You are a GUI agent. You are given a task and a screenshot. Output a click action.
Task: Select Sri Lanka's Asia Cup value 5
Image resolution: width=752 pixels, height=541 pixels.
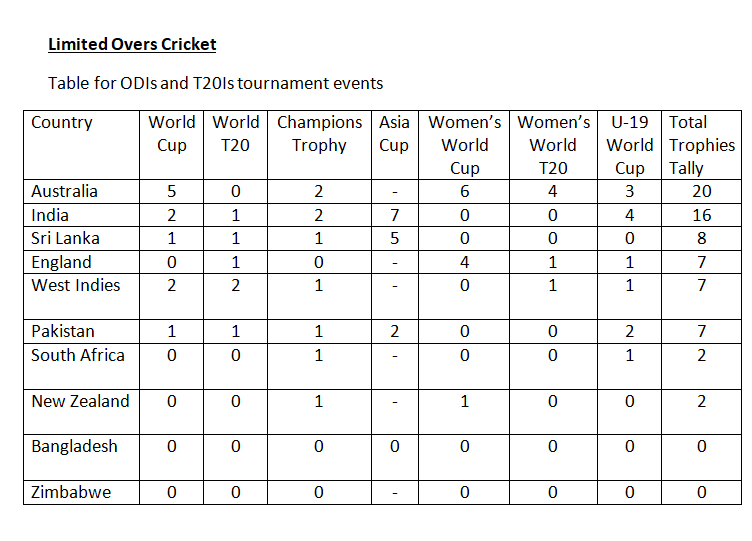pyautogui.click(x=394, y=239)
